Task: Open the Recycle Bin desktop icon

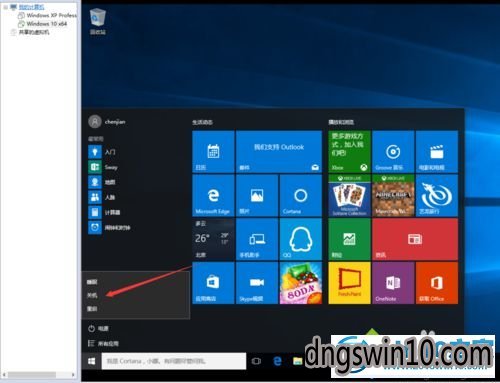Action: [x=98, y=22]
